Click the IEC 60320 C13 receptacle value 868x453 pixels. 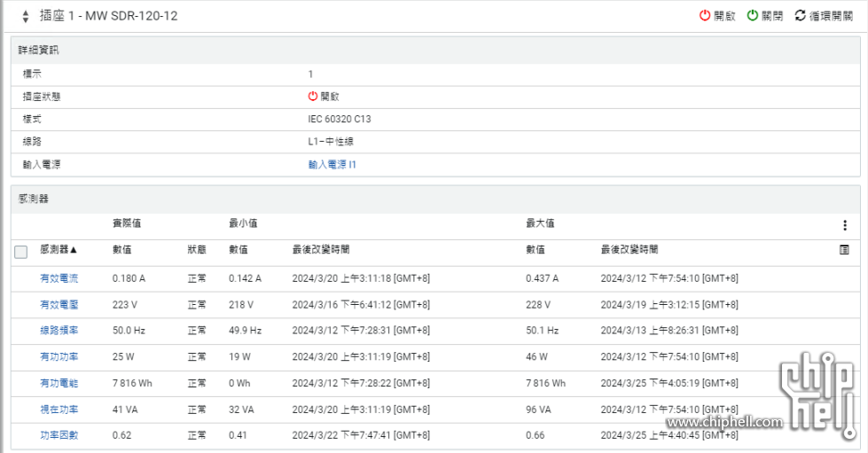pyautogui.click(x=340, y=119)
